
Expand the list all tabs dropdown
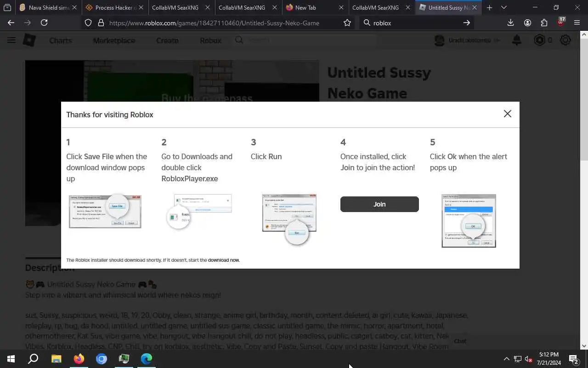[x=504, y=7]
